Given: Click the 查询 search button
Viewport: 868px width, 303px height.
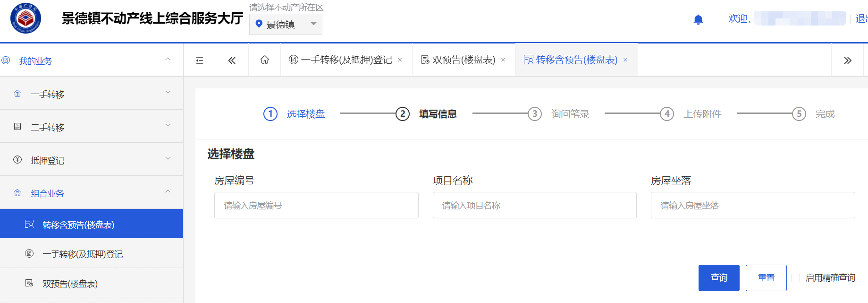Looking at the screenshot, I should (719, 278).
